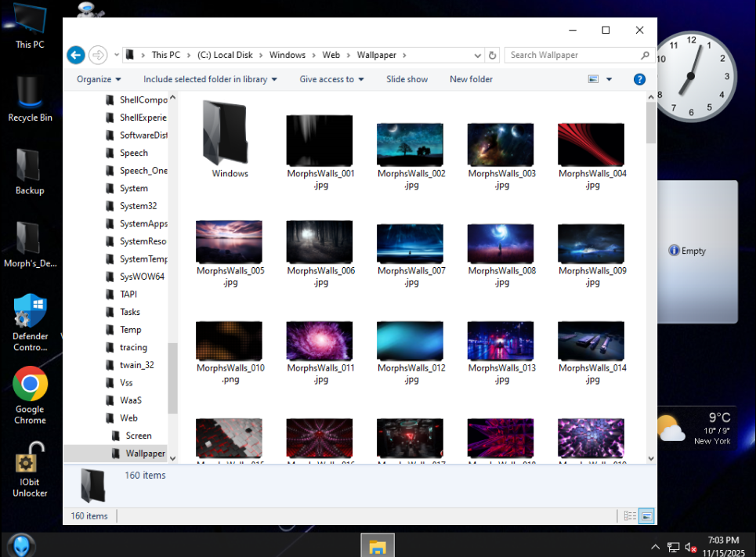Click the Slide show command
Screen dimensions: 756x557
(x=407, y=79)
